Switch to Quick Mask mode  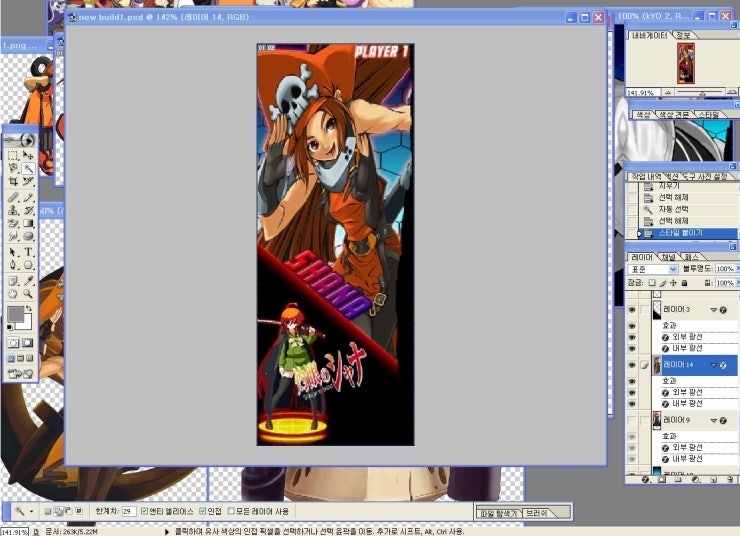pos(28,343)
